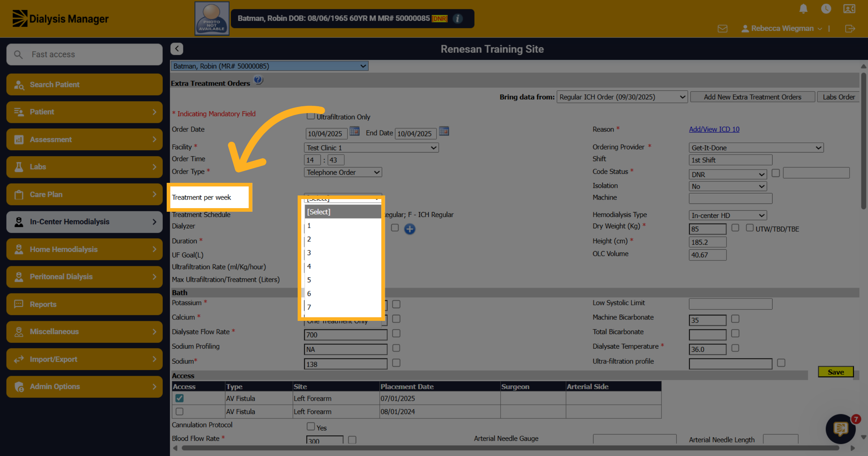Open the In-Center Hemodialysis sidebar menu
868x456 pixels.
coord(84,222)
